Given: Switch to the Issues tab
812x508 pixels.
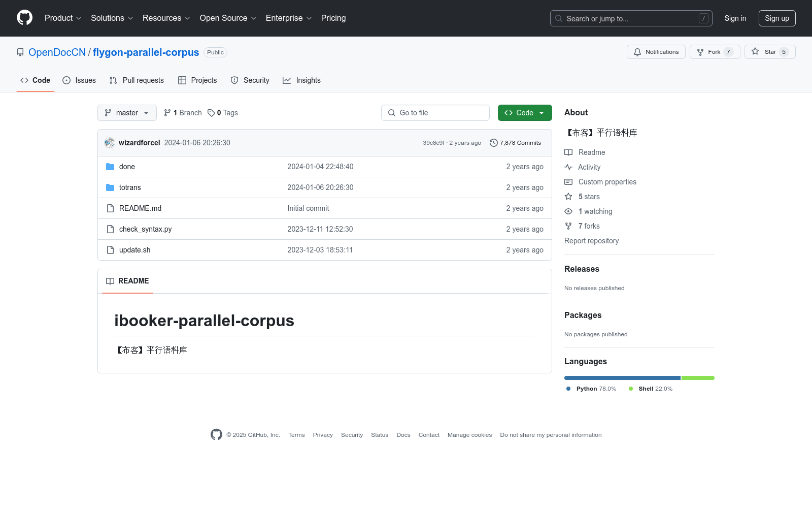Looking at the screenshot, I should (79, 80).
